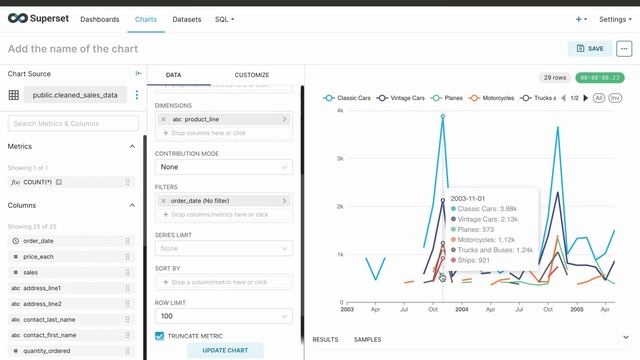Go to next legend page
Screen dimensions: 640x360
586,98
